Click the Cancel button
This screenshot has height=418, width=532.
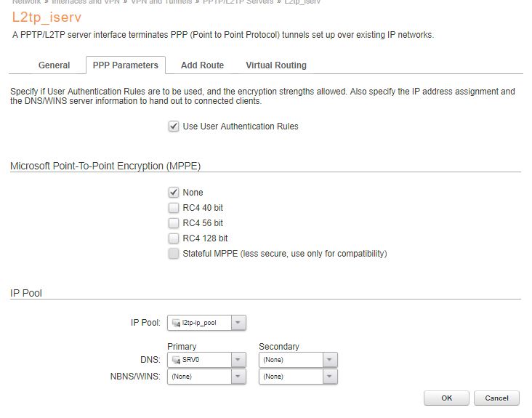[x=496, y=398]
